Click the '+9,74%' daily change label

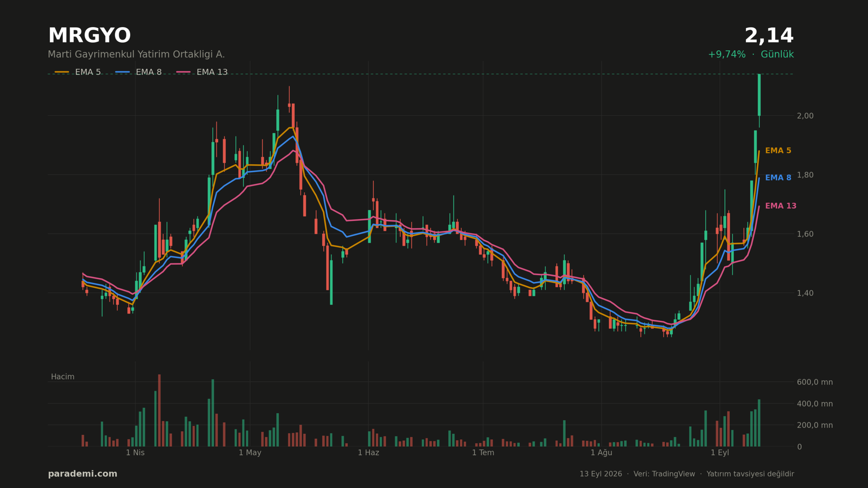click(x=726, y=55)
